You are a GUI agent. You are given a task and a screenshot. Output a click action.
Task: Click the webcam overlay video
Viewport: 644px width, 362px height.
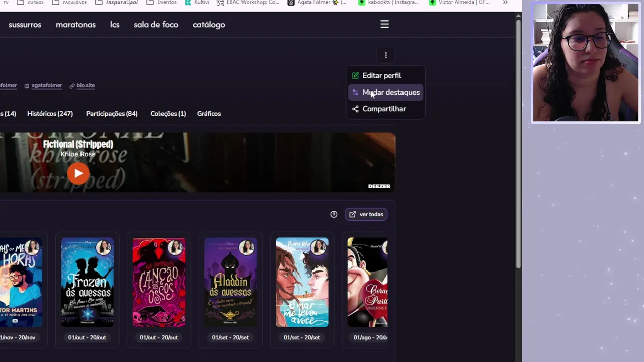coord(586,62)
